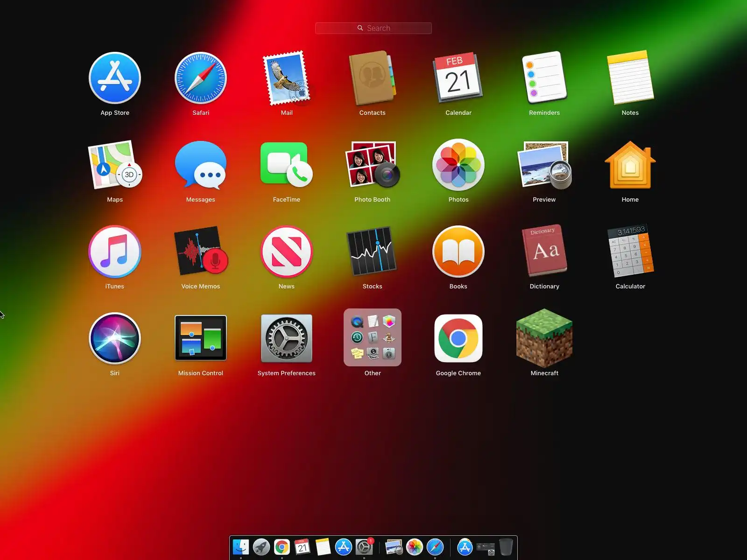Open the Trash in the Dock
This screenshot has width=747, height=560.
[506, 547]
